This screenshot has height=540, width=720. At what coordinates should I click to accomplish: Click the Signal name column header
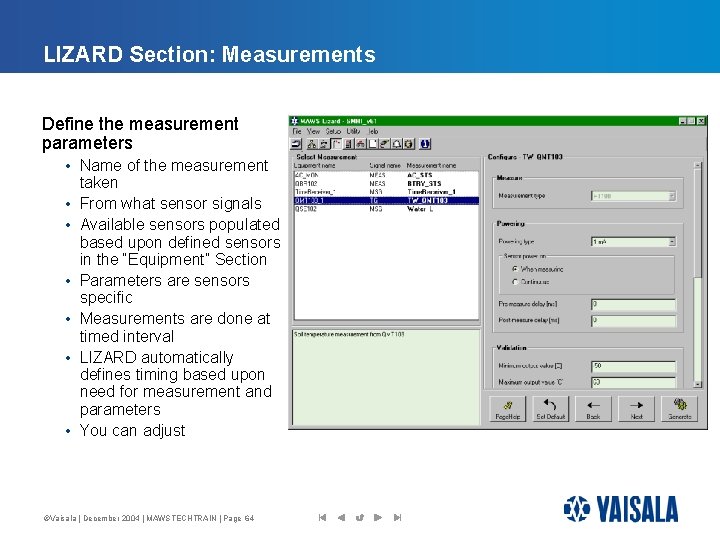point(385,165)
